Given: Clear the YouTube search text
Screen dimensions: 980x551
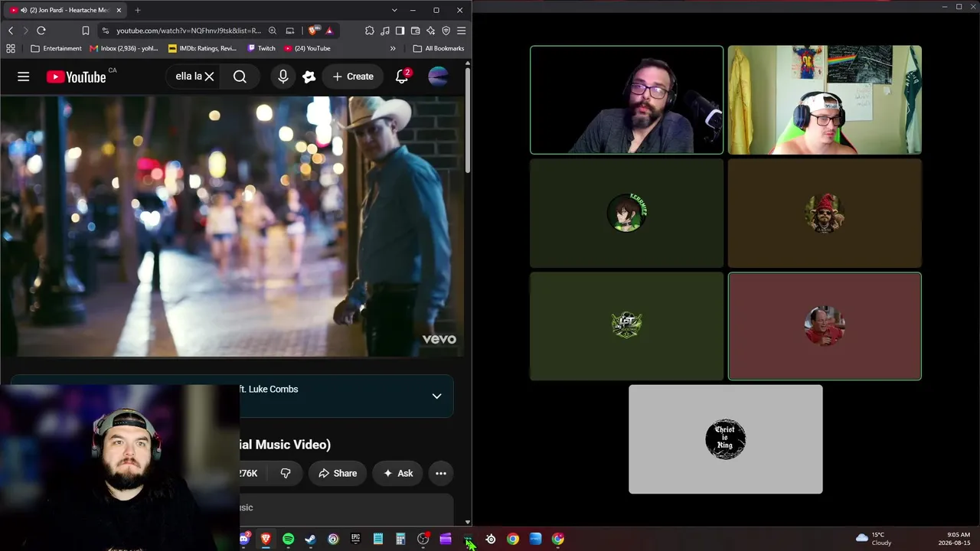Looking at the screenshot, I should [x=209, y=77].
